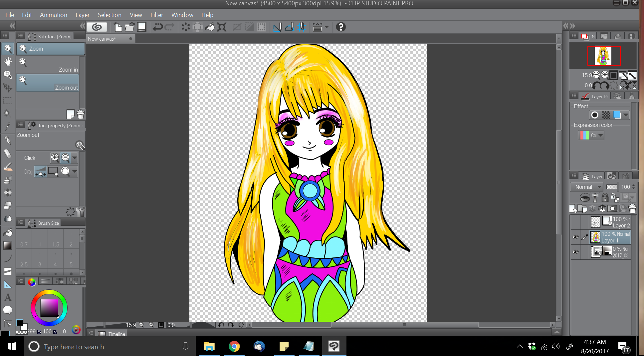The image size is (644, 356).
Task: Open the Edit menu
Action: [x=27, y=15]
